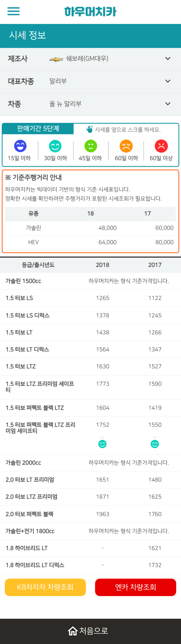Click the 기준주행거리 안내 heading
Image resolution: width=181 pixels, height=644 pixels.
coord(34,177)
